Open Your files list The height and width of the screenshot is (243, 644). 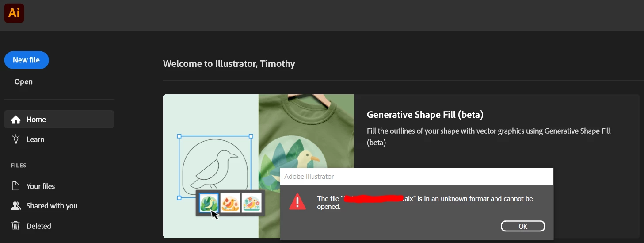point(41,186)
